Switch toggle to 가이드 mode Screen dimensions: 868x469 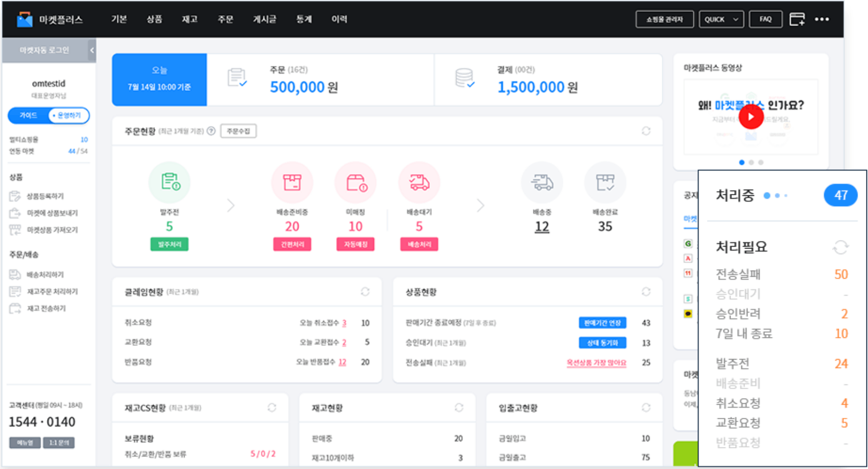tap(28, 115)
